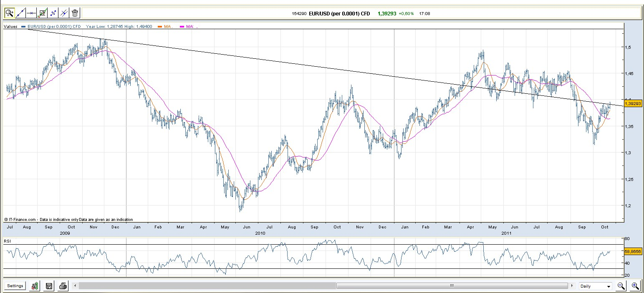Click the magenta MA legend entry
The height and width of the screenshot is (293, 644).
188,26
